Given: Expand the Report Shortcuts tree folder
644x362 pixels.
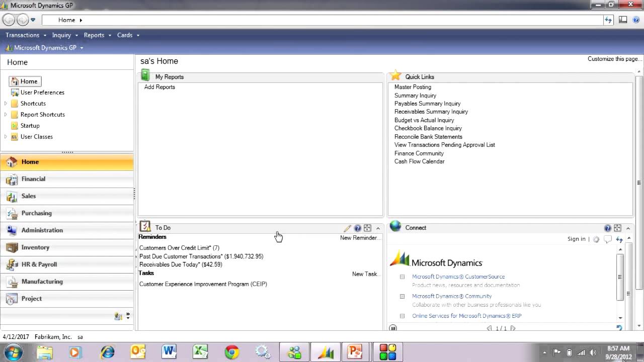Looking at the screenshot, I should click(6, 115).
